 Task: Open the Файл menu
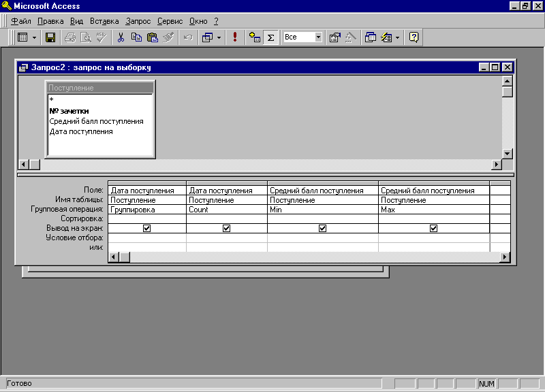21,21
